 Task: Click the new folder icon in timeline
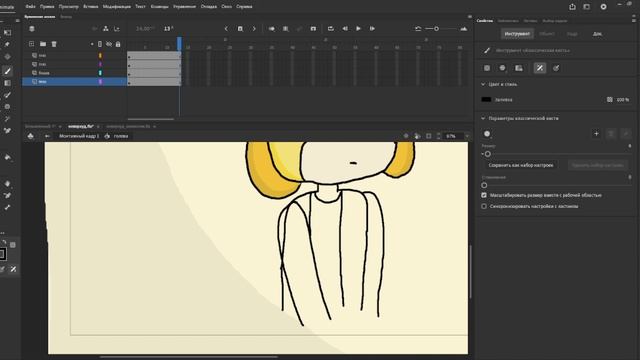point(43,44)
